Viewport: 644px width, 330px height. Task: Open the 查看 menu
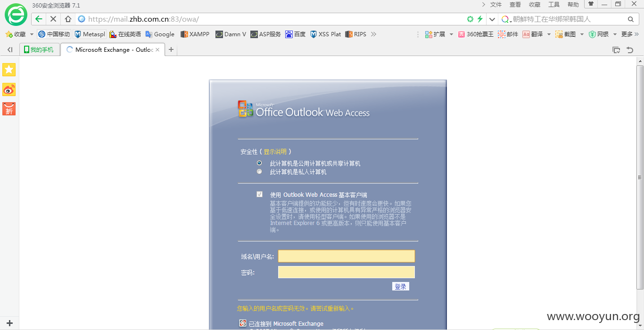tap(515, 5)
